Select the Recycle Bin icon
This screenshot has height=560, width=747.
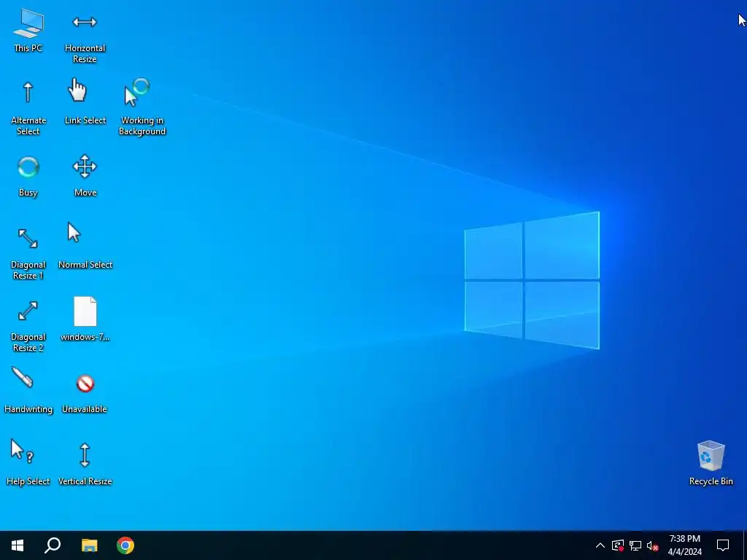[711, 456]
